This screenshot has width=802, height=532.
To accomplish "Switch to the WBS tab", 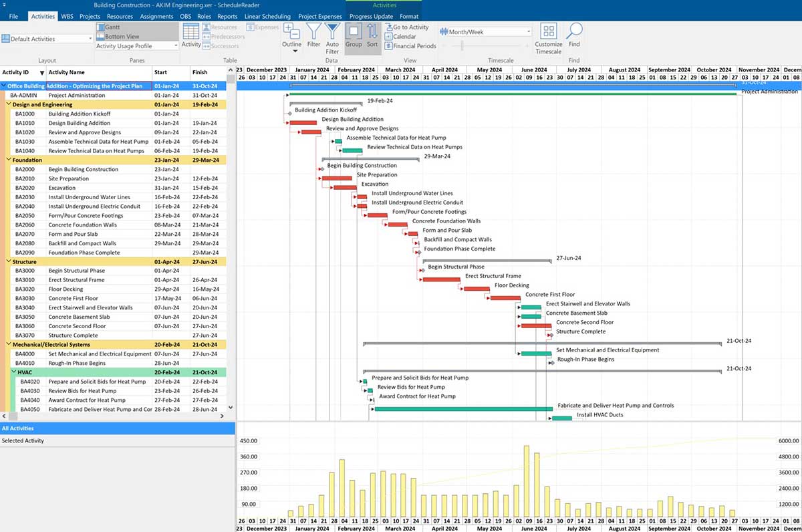I will coord(67,16).
